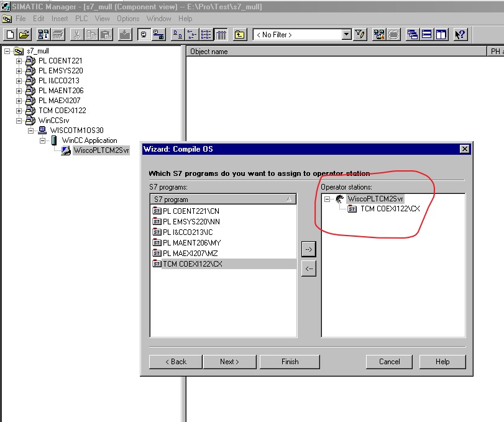Click the wizard Help button

tap(442, 362)
